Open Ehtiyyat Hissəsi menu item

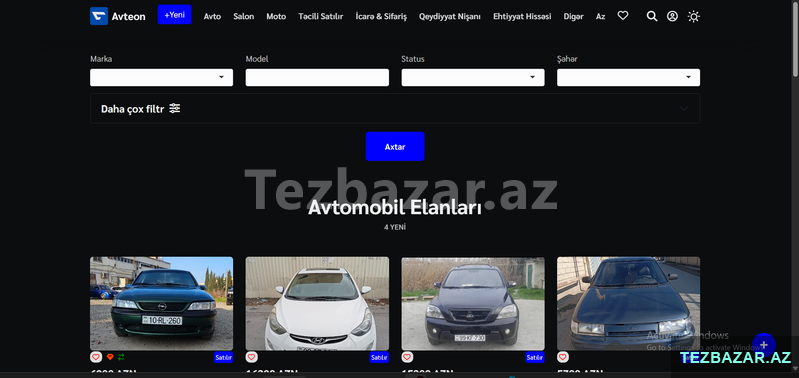(522, 16)
